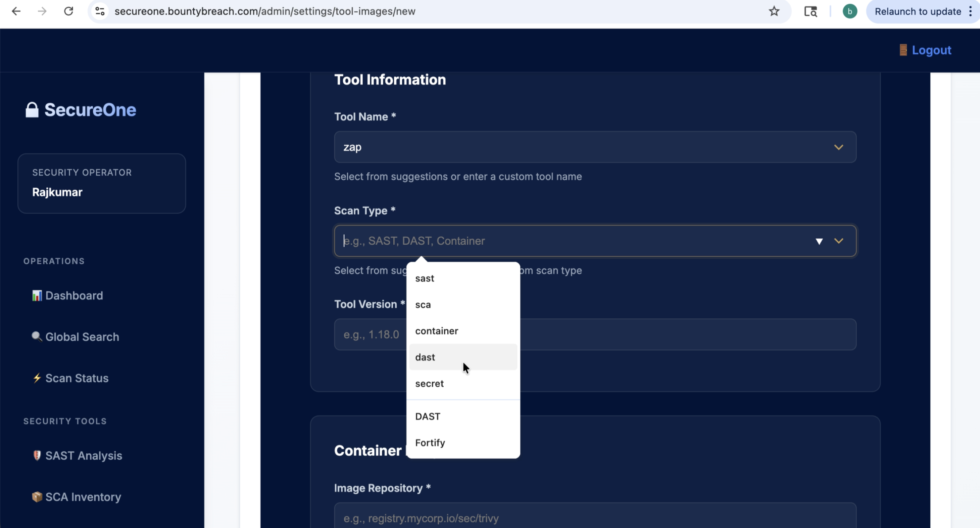
Task: Click the SecureOne brand title
Action: pos(90,110)
